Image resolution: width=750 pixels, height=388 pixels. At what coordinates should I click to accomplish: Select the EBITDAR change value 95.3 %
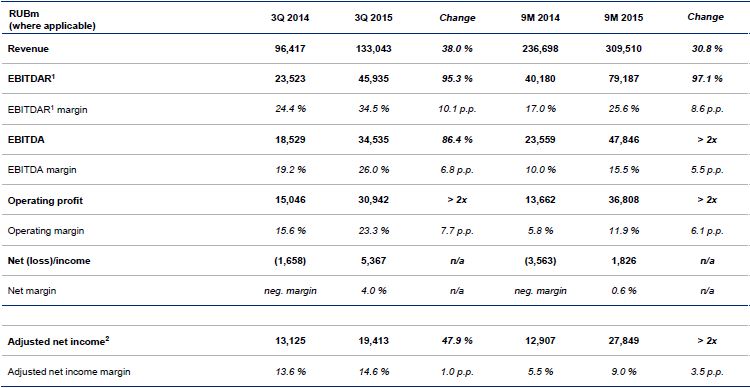coord(457,79)
